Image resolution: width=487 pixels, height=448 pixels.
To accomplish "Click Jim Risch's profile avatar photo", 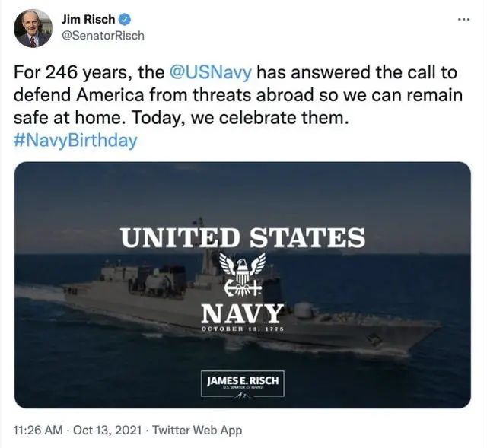I will [x=33, y=28].
